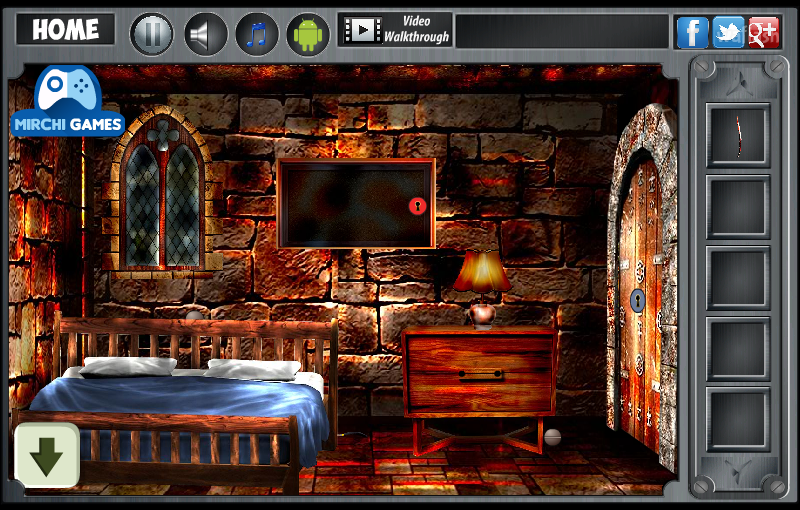Go back with the green down arrow

tap(47, 455)
